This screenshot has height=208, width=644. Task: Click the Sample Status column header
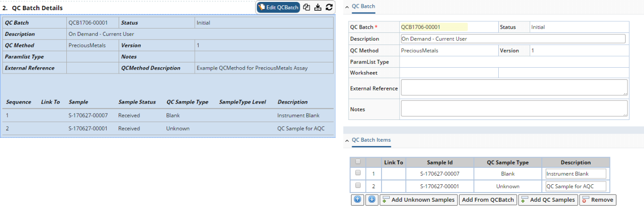coord(137,102)
